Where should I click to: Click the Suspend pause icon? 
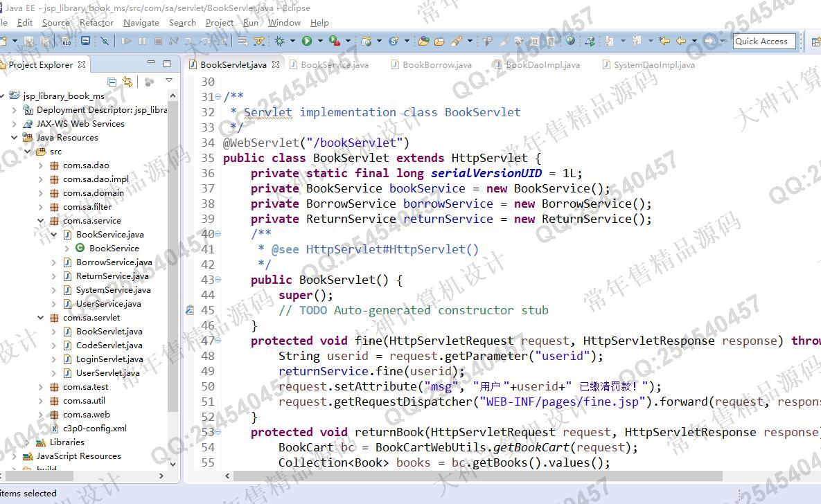coord(143,41)
